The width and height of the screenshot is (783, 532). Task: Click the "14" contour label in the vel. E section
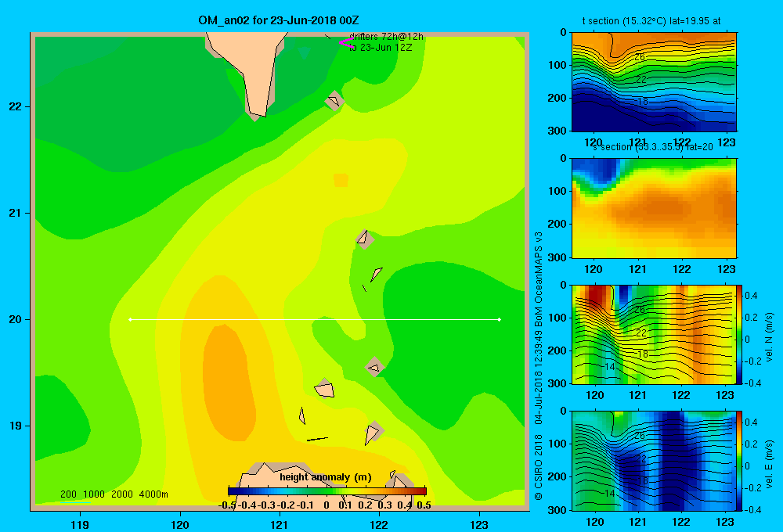point(609,494)
